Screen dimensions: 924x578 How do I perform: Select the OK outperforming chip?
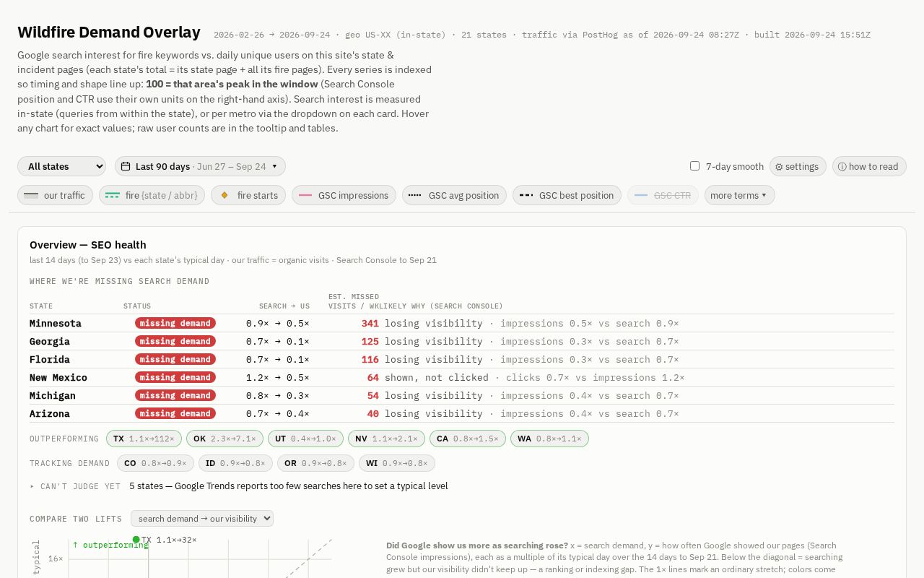pos(225,439)
